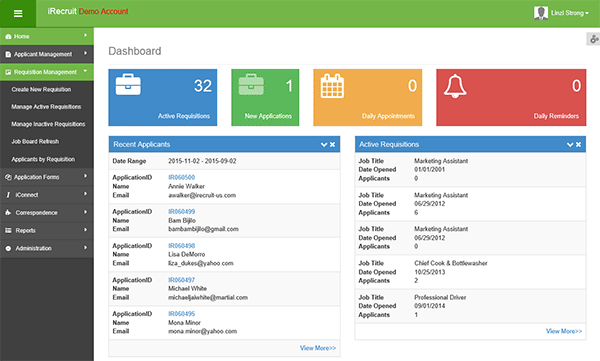Collapse the Active Requisitions panel
Image resolution: width=600 pixels, height=361 pixels.
(x=570, y=144)
